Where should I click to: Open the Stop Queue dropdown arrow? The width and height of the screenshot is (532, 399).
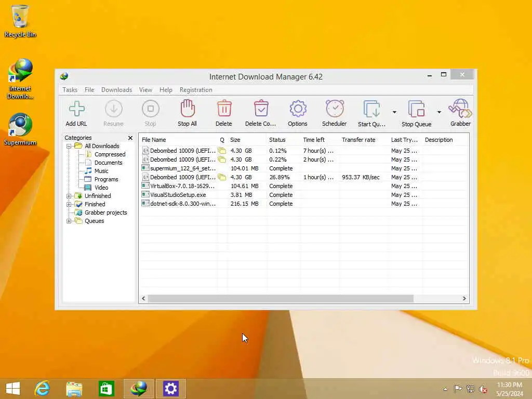pos(439,112)
